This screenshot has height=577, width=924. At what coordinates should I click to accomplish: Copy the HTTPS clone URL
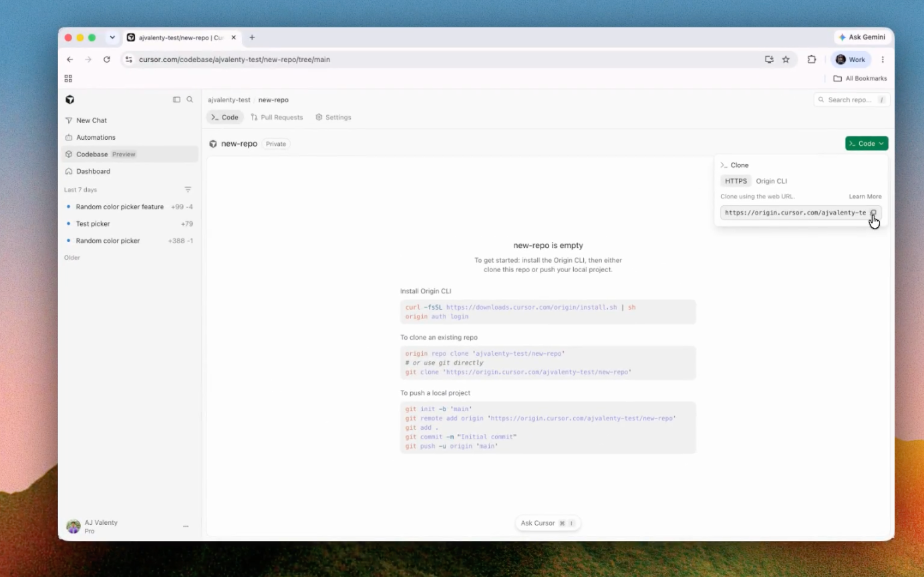click(873, 213)
